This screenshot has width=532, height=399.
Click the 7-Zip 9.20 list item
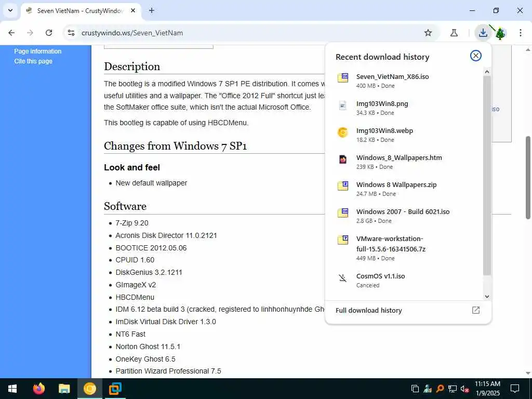132,223
